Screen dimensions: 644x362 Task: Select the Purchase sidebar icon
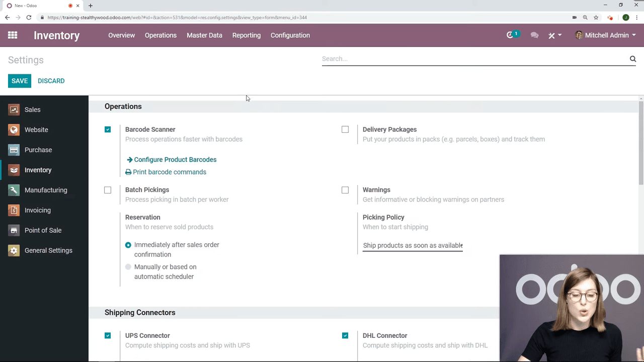click(x=14, y=150)
